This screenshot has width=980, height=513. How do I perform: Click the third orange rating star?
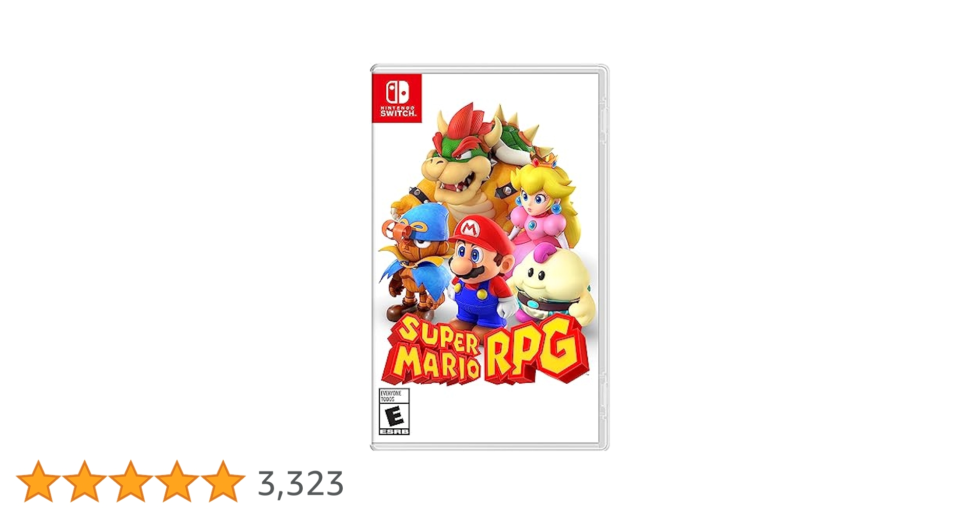pos(130,481)
